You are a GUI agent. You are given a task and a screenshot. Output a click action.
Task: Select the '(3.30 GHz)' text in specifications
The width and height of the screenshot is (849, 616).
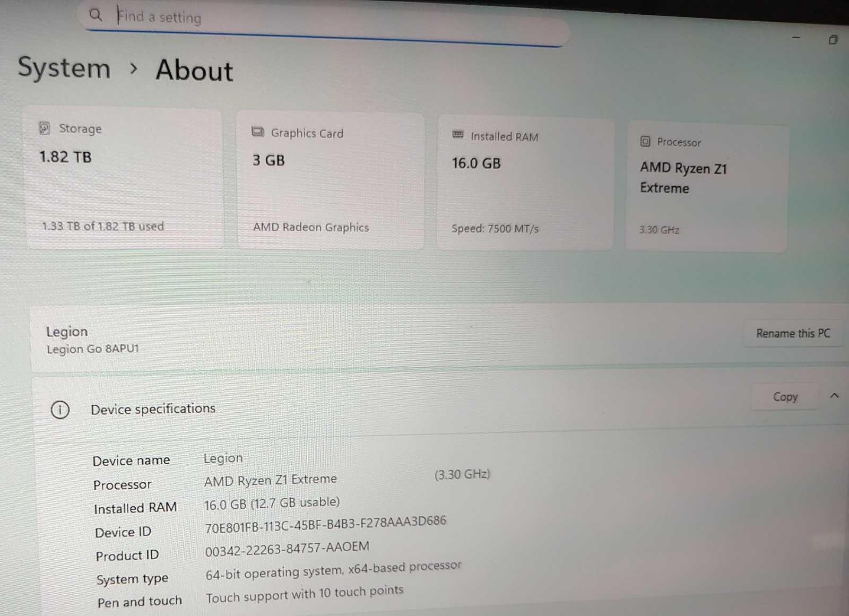(x=462, y=474)
